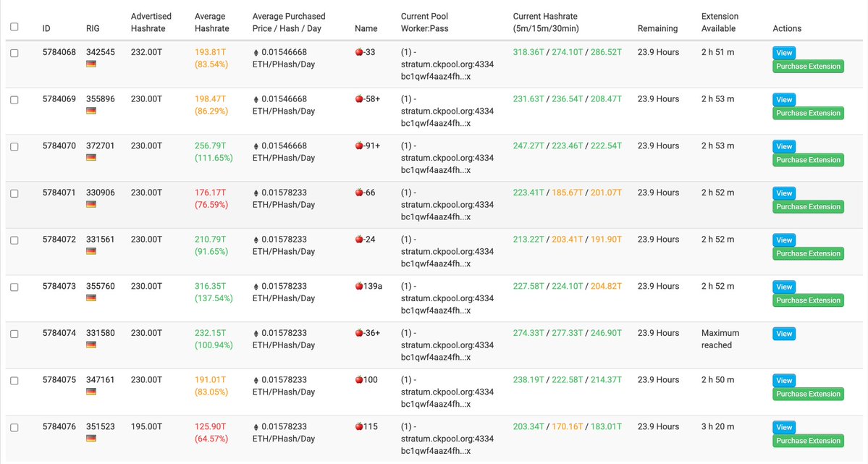This screenshot has height=464, width=868.
Task: Click the flag icon under rig 355760
Action: click(90, 298)
